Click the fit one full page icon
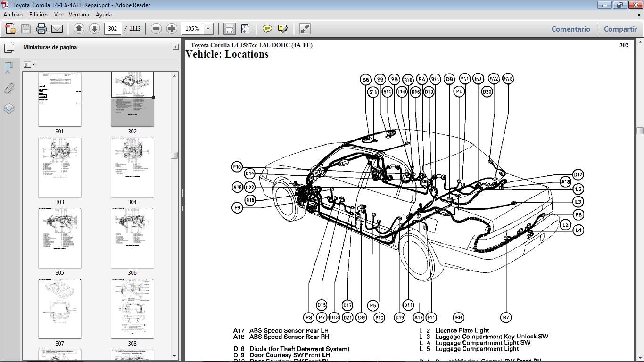 (x=245, y=29)
